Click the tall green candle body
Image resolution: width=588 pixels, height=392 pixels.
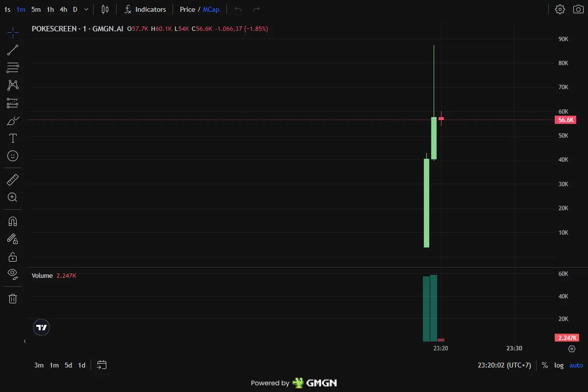[426, 203]
